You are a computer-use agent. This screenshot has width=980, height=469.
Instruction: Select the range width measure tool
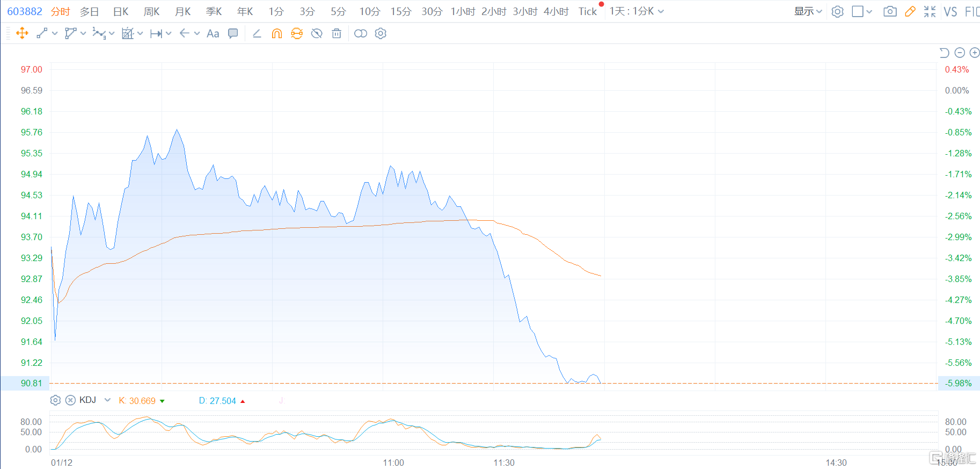pos(156,34)
